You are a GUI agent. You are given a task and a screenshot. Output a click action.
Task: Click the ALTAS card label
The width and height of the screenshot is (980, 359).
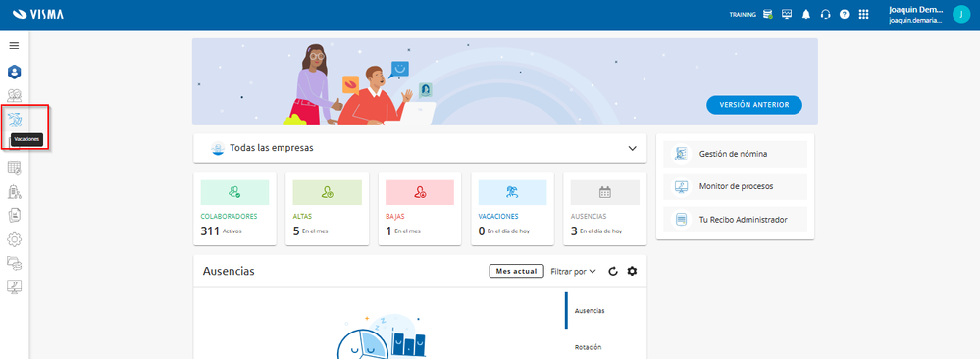pos(302,217)
